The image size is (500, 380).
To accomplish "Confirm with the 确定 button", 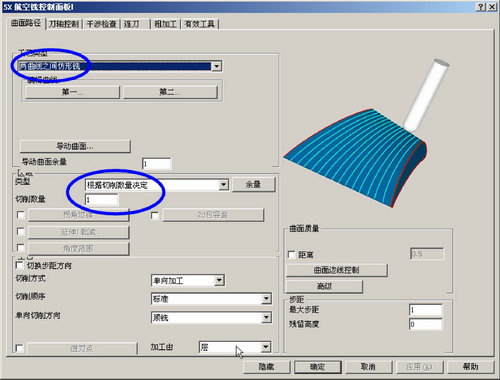I will click(x=318, y=367).
